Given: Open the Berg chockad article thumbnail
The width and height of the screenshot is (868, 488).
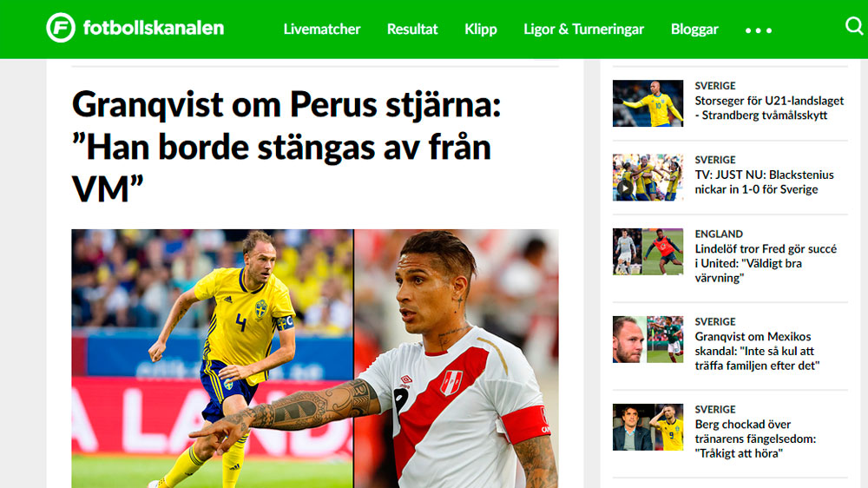Looking at the screenshot, I should point(648,427).
